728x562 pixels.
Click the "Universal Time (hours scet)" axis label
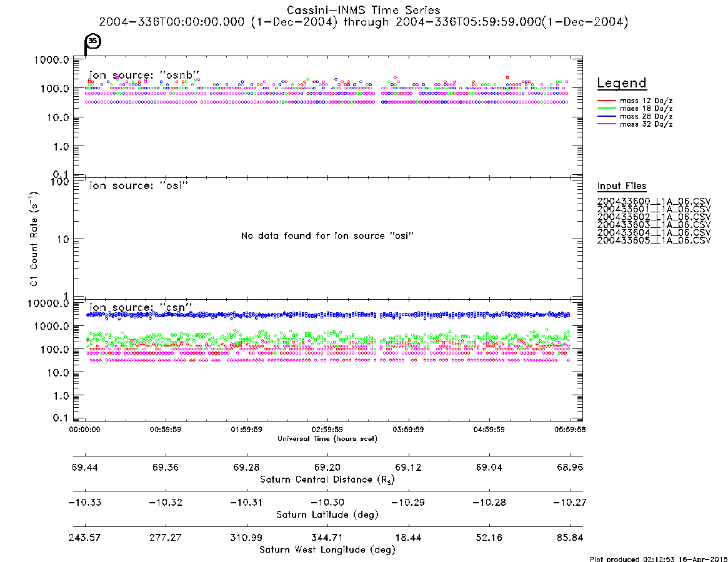click(327, 438)
